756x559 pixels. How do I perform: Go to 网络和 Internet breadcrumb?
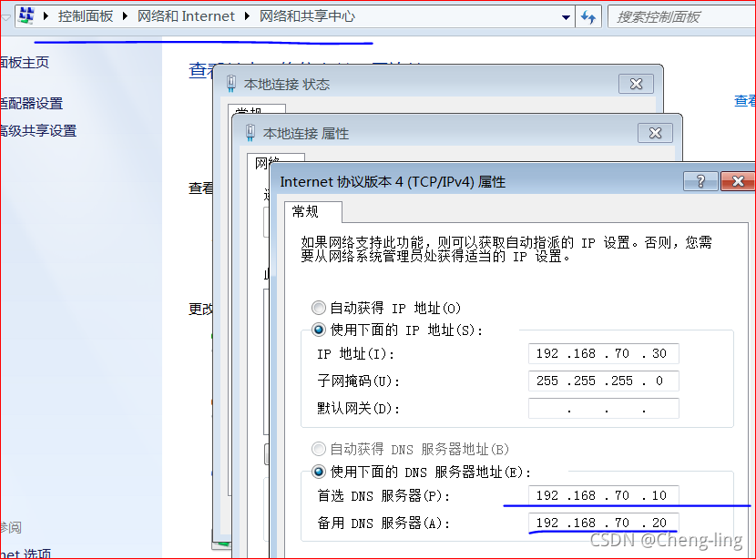coord(186,15)
